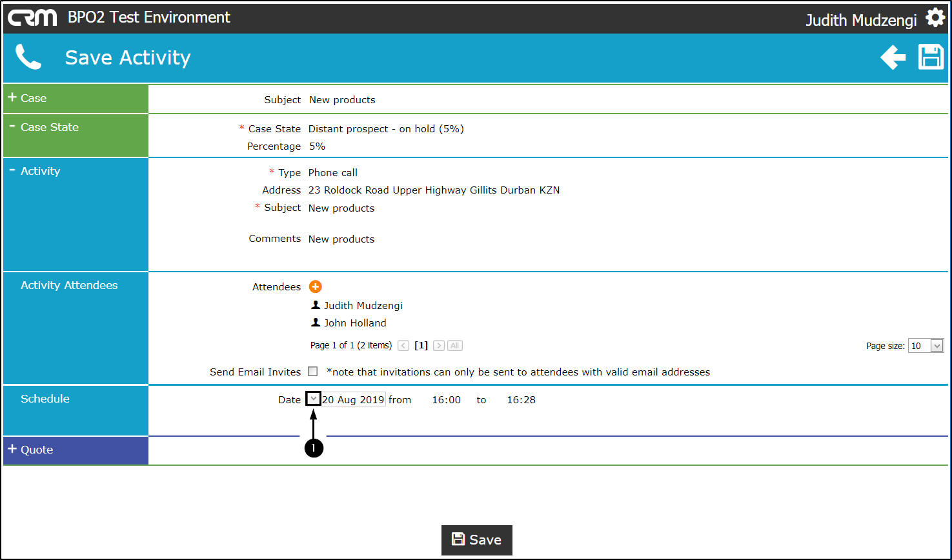This screenshot has height=560, width=952.
Task: Click the phone icon beside Save Activity
Action: click(28, 57)
